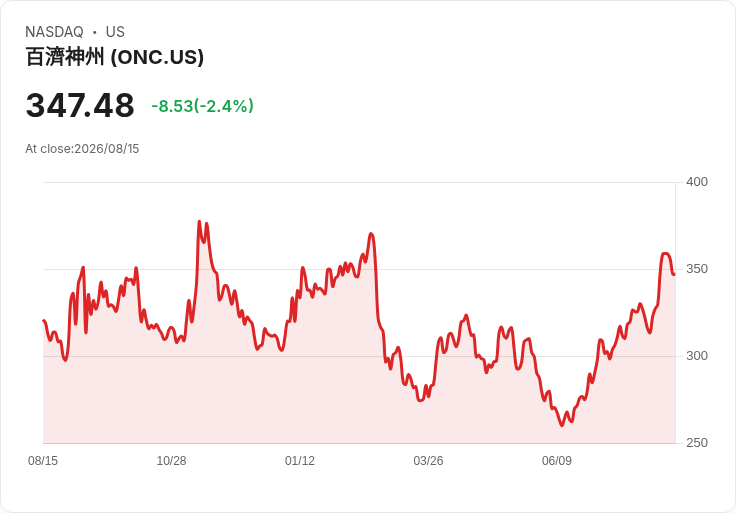Click the 10/28 date axis label

[171, 460]
